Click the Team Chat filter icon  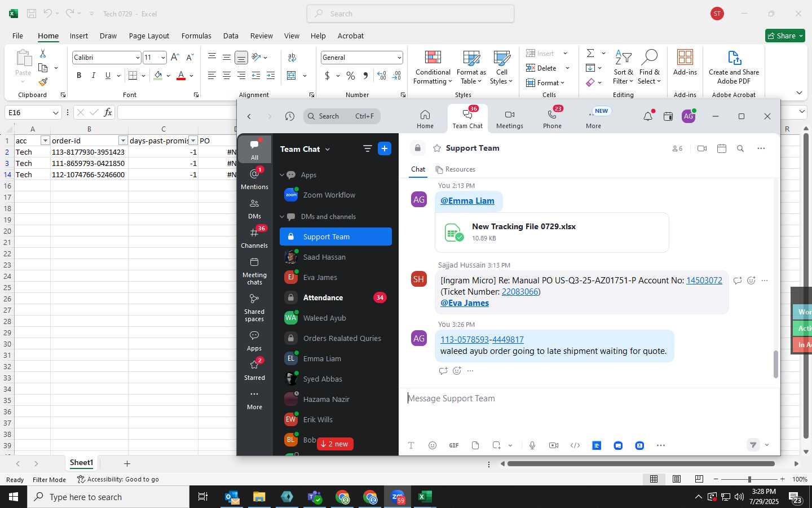point(367,148)
